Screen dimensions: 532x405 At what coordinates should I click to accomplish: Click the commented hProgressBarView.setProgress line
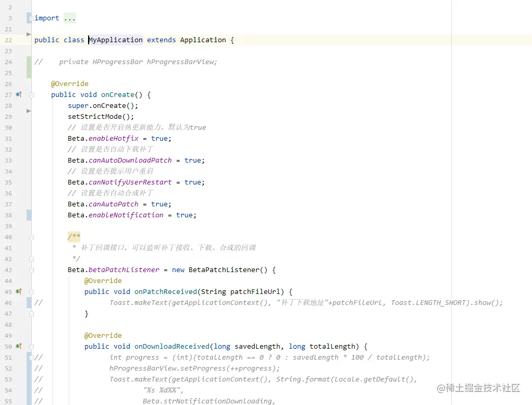coord(194,369)
